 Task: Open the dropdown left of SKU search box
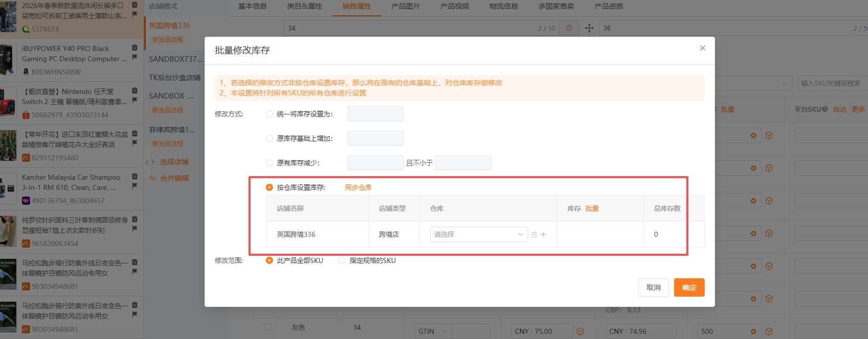(753, 83)
